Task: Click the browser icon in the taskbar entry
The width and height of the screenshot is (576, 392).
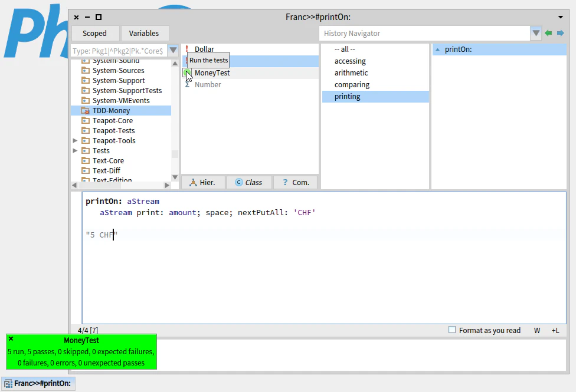Action: [x=8, y=384]
